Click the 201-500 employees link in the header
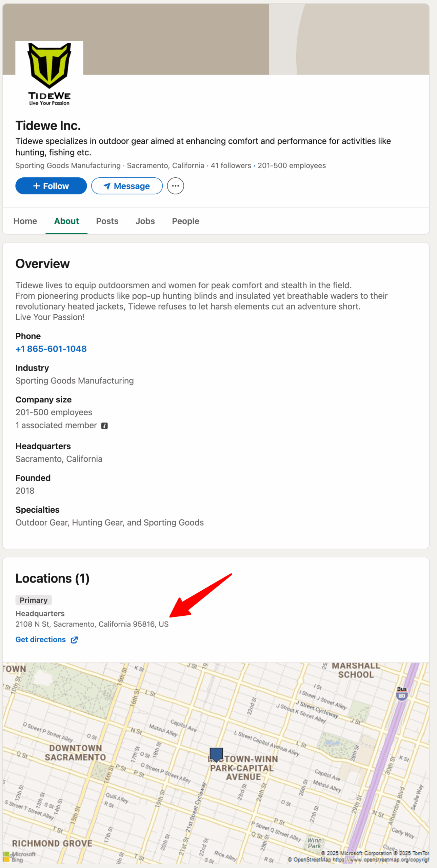437x868 pixels. [x=292, y=165]
